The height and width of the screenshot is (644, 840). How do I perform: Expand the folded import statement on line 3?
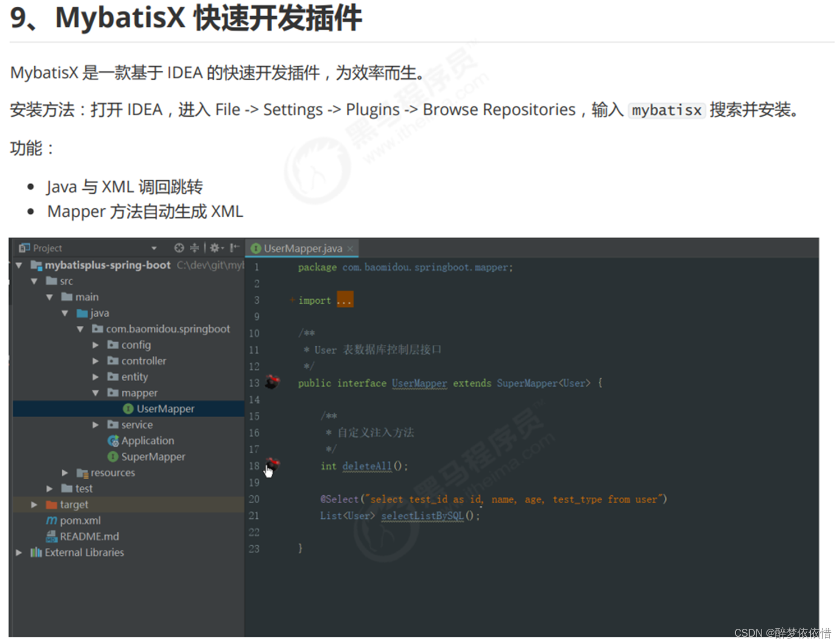point(292,300)
